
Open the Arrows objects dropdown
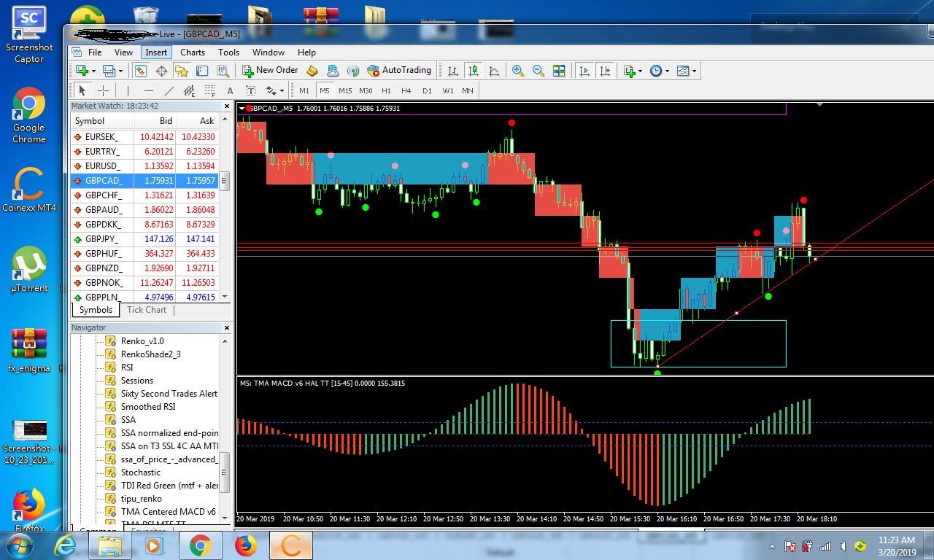pos(274,90)
